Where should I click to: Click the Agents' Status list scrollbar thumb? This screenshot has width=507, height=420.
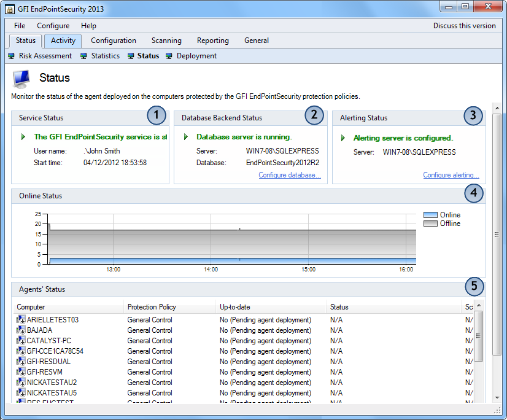click(479, 336)
